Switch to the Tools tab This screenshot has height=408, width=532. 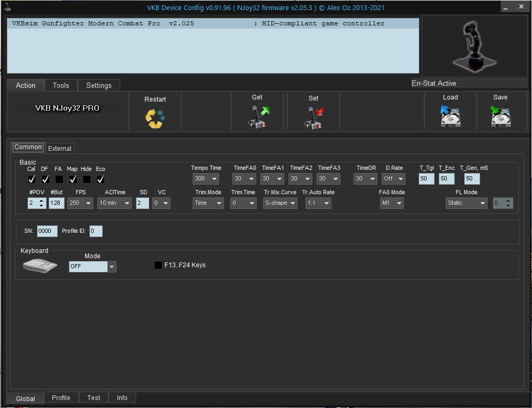(x=61, y=86)
